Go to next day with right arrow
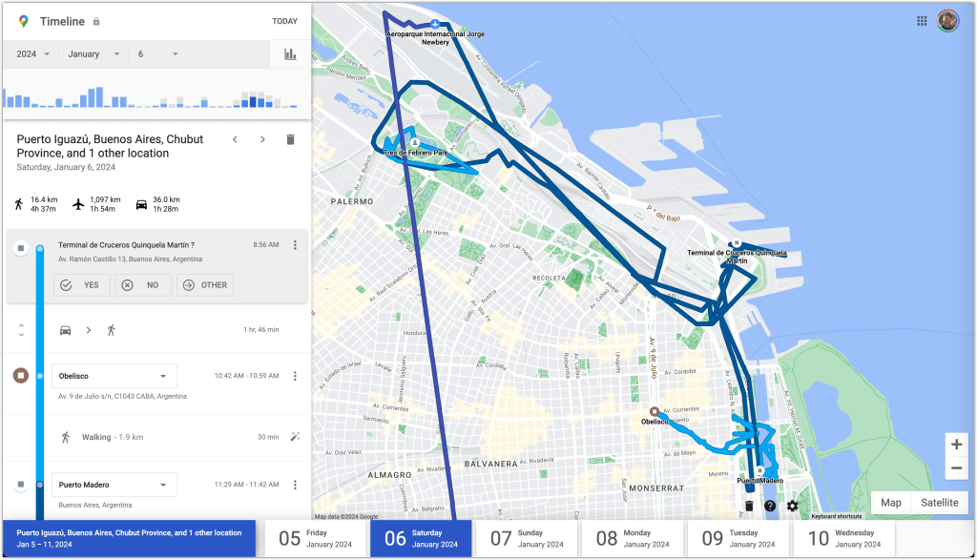Image resolution: width=977 pixels, height=560 pixels. coord(262,140)
